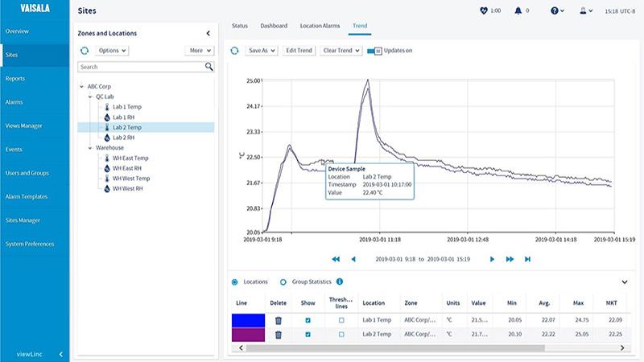Open Reports in the left sidebar
Screen dimensions: 644x362
(15, 78)
